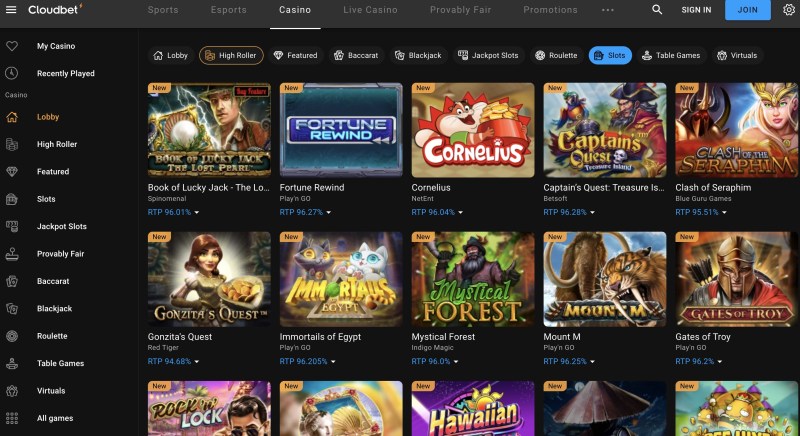Select the Table Games filter chip
The width and height of the screenshot is (800, 436).
pyautogui.click(x=671, y=56)
